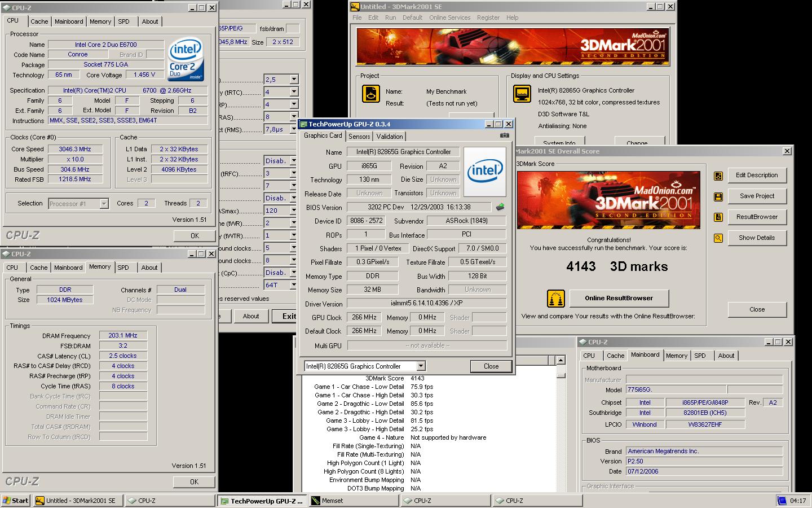Click Close in the GPU-Z window
Viewport: 812px width, 508px height.
point(491,366)
